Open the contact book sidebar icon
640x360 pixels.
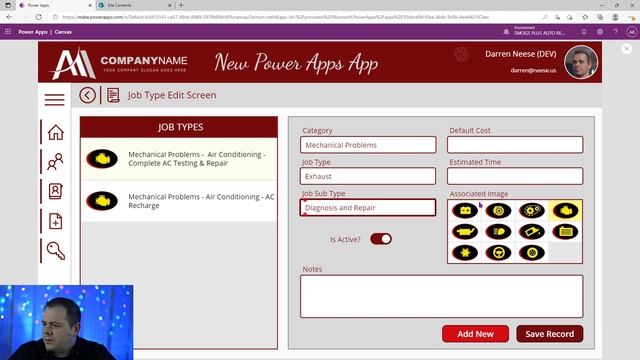(55, 191)
